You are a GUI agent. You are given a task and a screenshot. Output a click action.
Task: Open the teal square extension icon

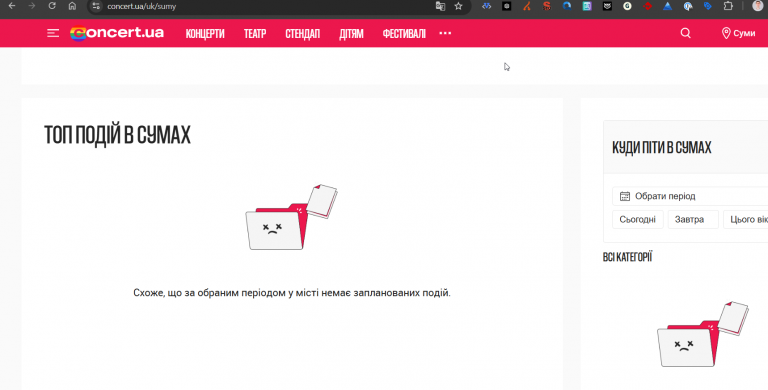587,6
